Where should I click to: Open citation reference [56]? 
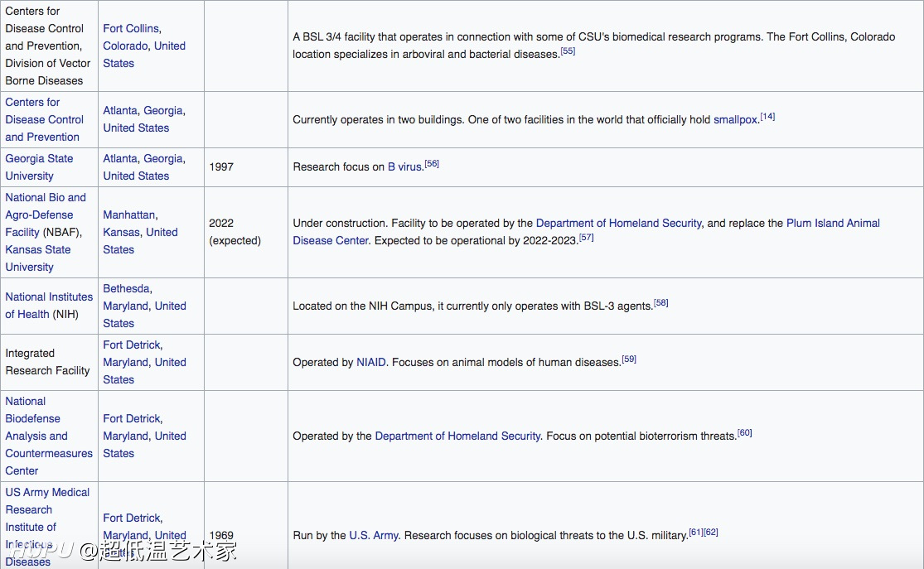coord(432,164)
